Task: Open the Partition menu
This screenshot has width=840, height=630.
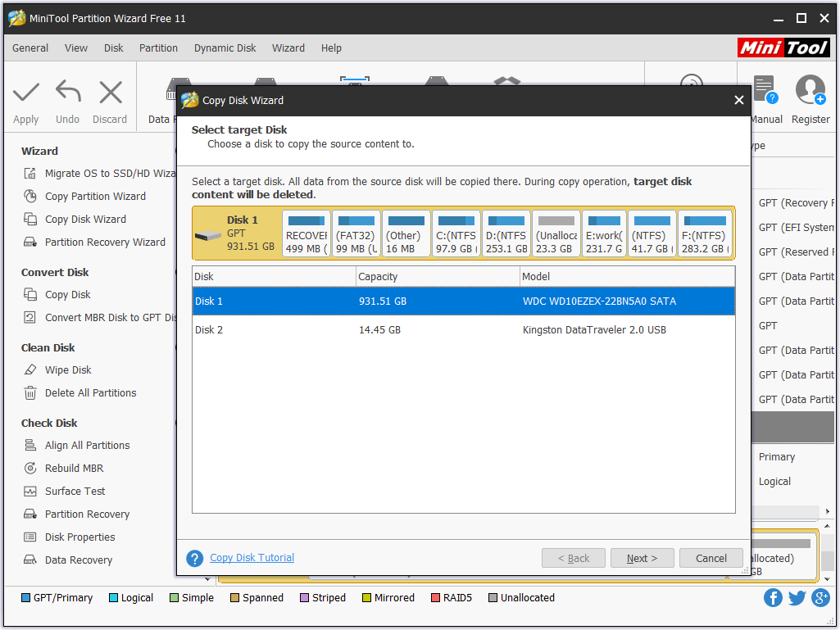Action: coord(158,48)
